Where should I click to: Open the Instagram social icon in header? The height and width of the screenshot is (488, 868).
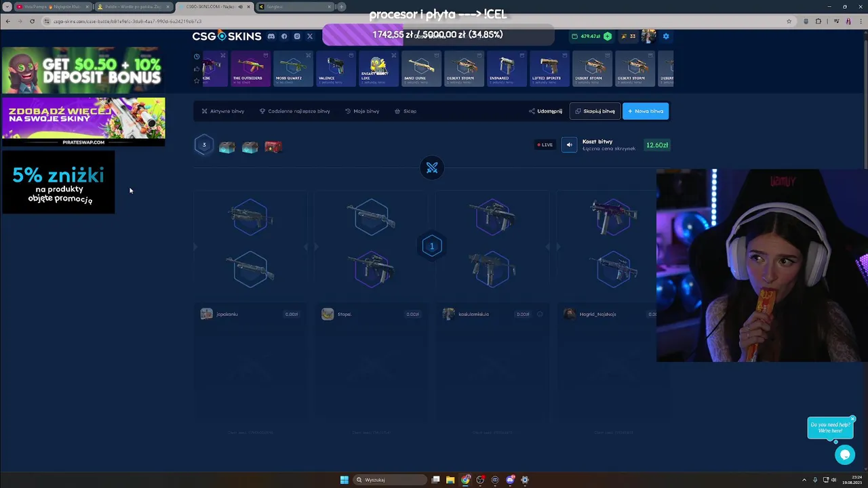[x=297, y=36]
